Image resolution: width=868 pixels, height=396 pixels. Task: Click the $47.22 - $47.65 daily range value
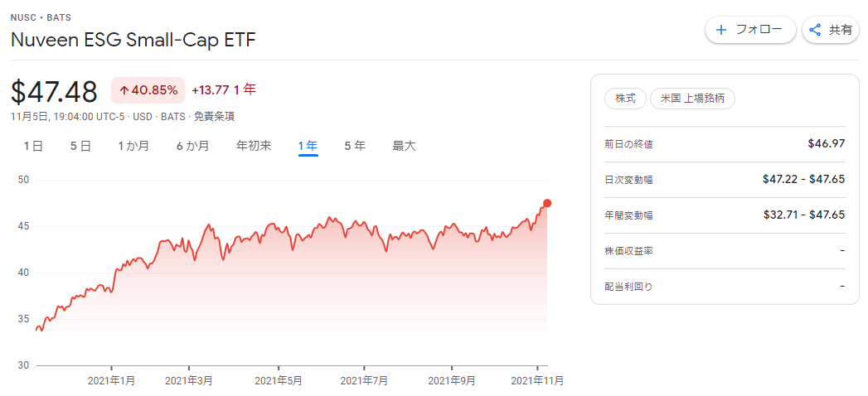click(804, 179)
